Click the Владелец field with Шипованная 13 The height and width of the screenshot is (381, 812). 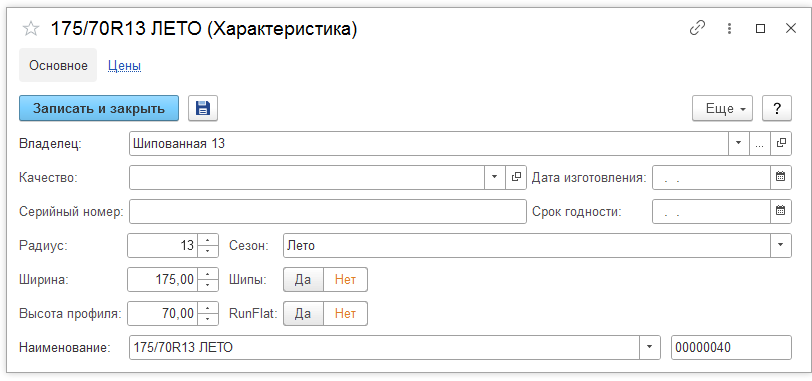(x=429, y=143)
